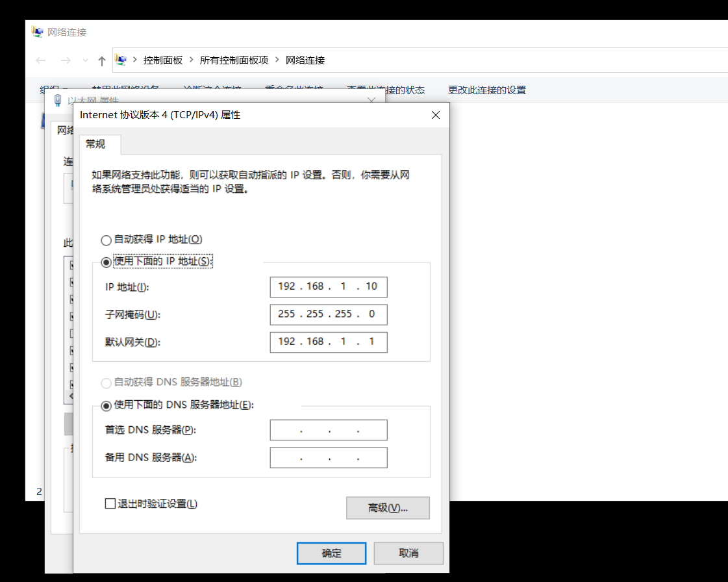Open 高级 advanced settings button
The image size is (728, 582).
click(x=388, y=508)
